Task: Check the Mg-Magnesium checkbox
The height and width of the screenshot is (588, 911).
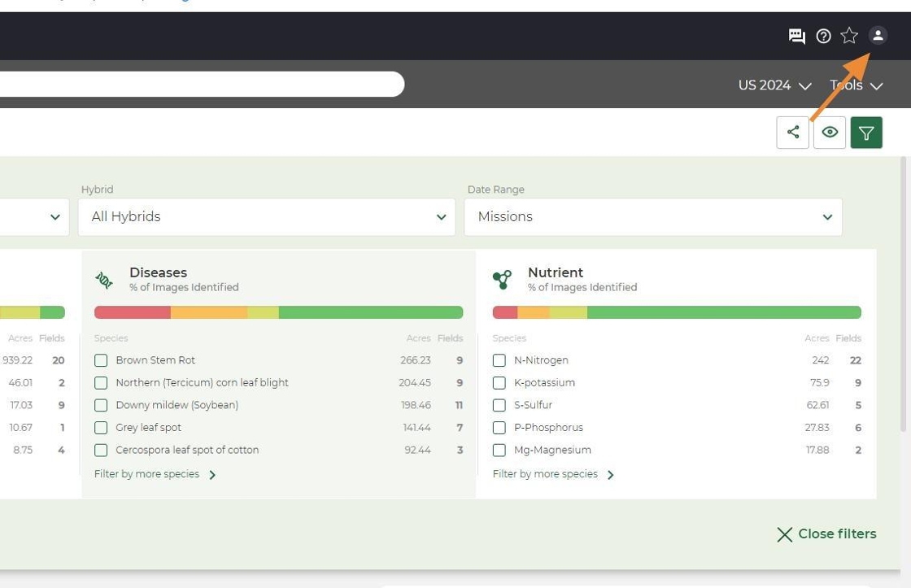Action: coord(499,450)
